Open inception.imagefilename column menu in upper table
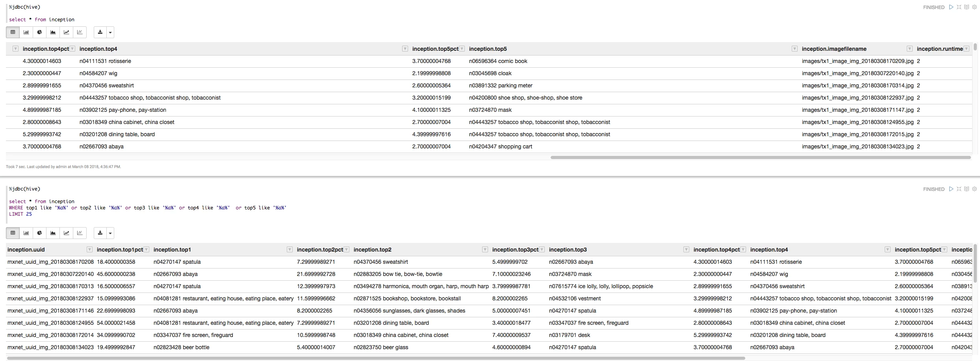This screenshot has width=980, height=361. tap(909, 49)
